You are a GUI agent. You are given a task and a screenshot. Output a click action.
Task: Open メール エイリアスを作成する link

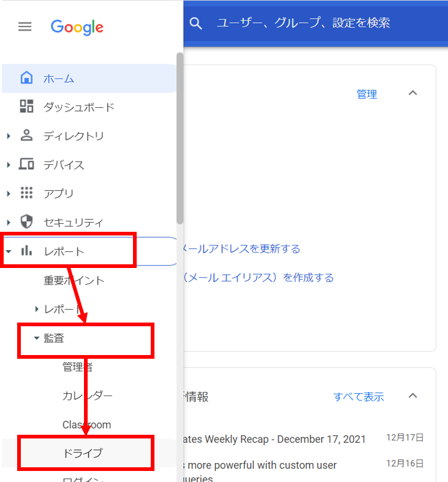click(259, 278)
